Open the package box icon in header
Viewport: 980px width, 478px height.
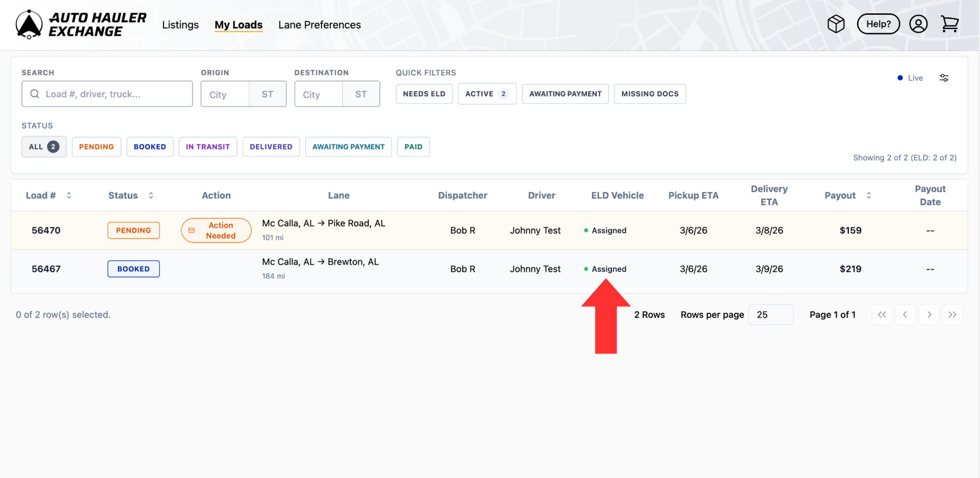[836, 24]
